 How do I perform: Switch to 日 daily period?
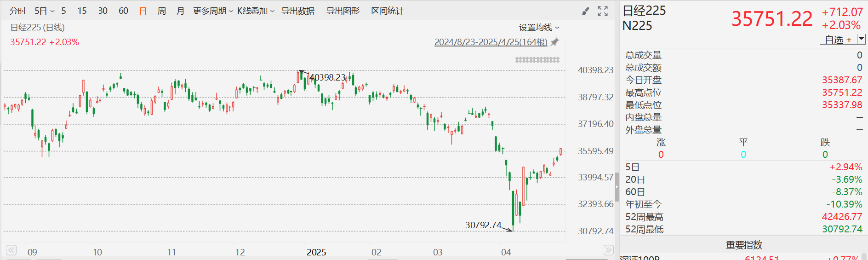(x=143, y=11)
